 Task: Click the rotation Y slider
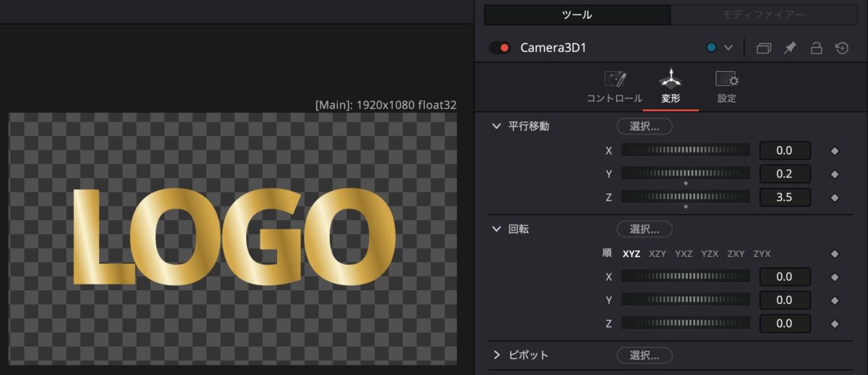[686, 300]
